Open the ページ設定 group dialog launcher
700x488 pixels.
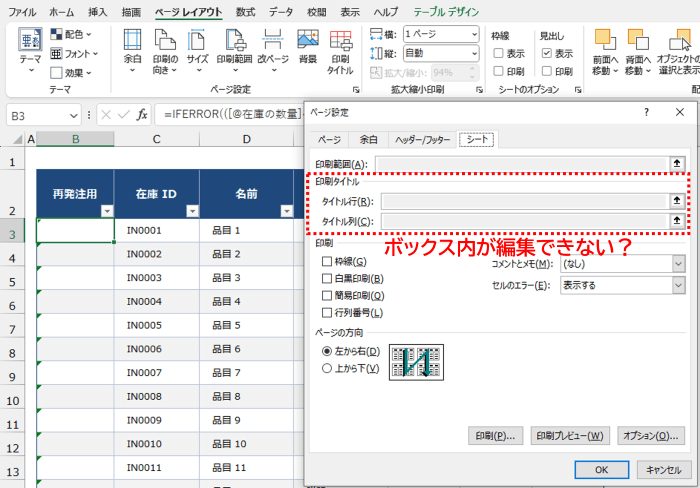click(x=356, y=90)
